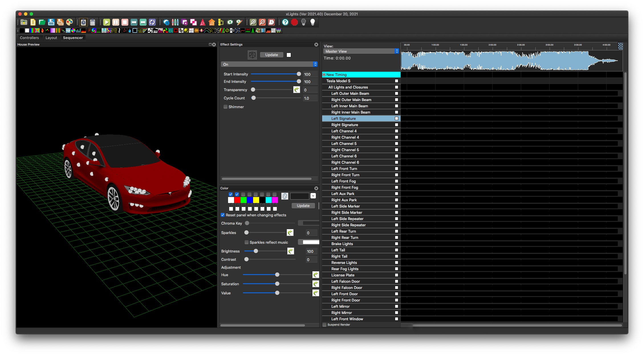
Task: Open the color palette preset dropdown arrow
Action: (x=313, y=196)
